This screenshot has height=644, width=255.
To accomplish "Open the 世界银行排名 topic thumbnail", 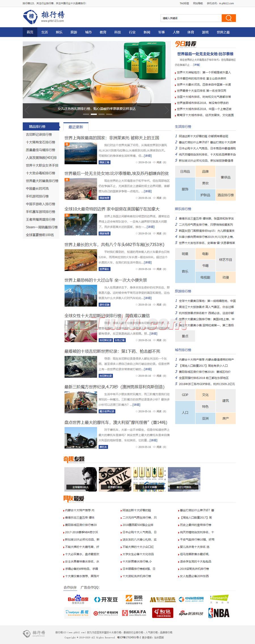I will [115, 479].
